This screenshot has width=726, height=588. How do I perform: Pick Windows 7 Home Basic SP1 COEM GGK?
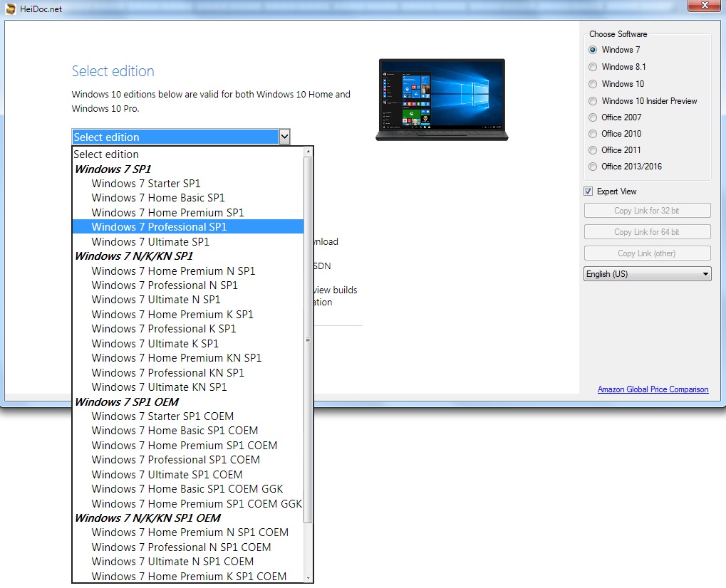[188, 488]
